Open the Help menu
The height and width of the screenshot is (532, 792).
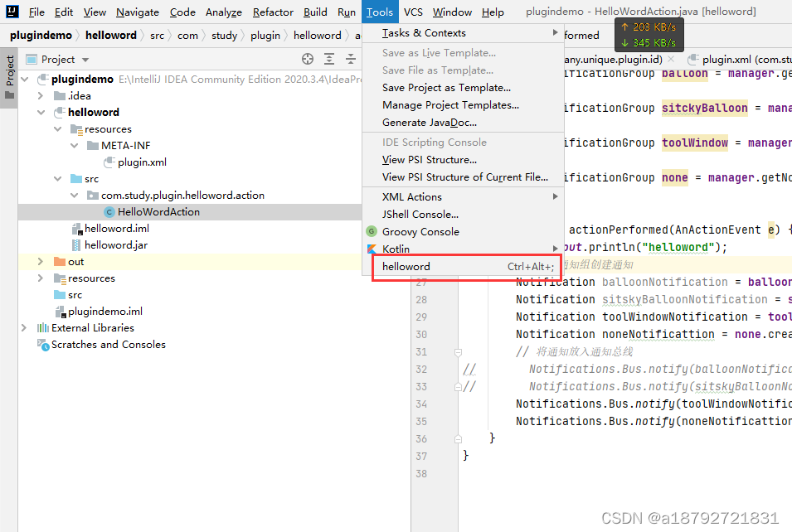coord(493,12)
